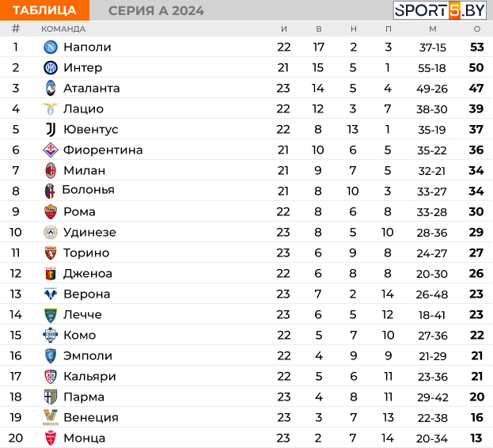Select the Milan club badge
The width and height of the screenshot is (493, 448).
pyautogui.click(x=51, y=170)
